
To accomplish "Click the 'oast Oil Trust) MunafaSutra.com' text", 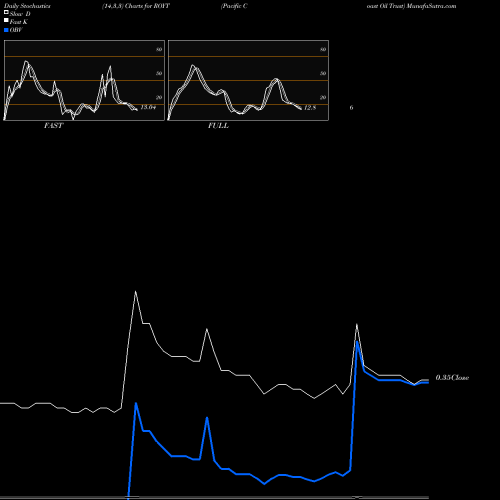I will pyautogui.click(x=411, y=6).
